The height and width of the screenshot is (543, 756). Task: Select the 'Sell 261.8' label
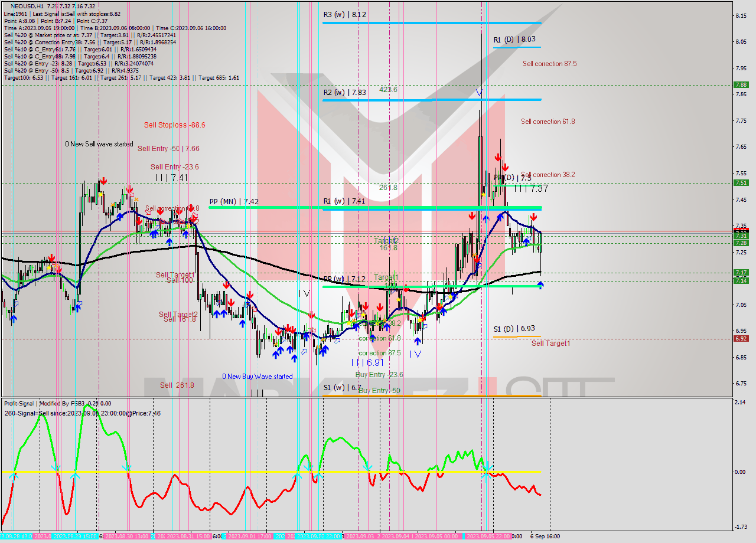point(177,385)
